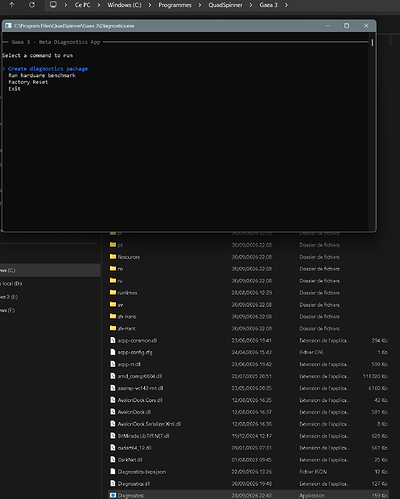Expand the chevron after Ce PC
The height and width of the screenshot is (499, 400).
[99, 5]
